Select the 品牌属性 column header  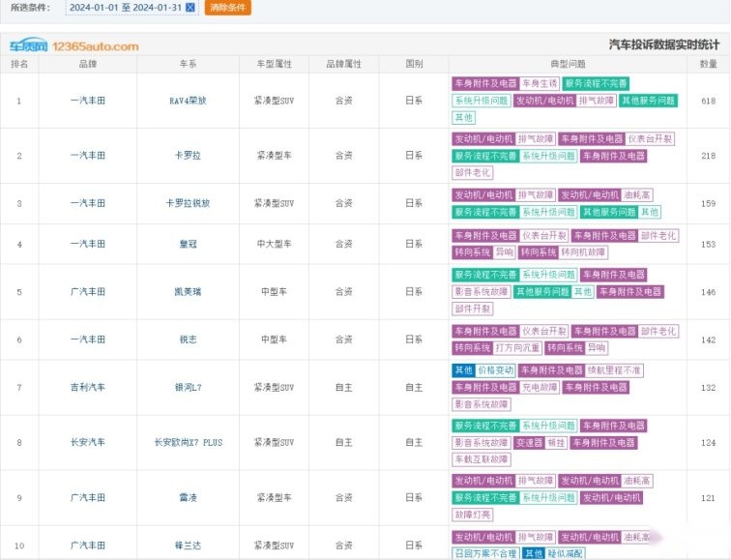(x=344, y=64)
